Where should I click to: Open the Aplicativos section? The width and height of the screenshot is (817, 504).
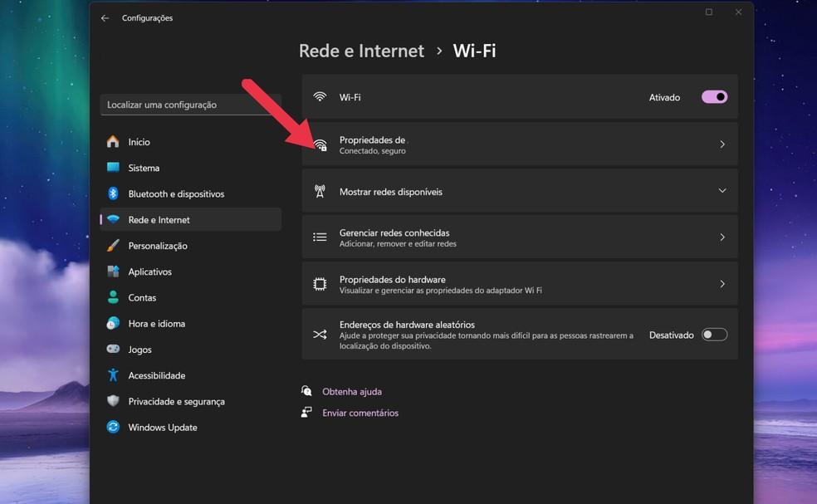(149, 272)
